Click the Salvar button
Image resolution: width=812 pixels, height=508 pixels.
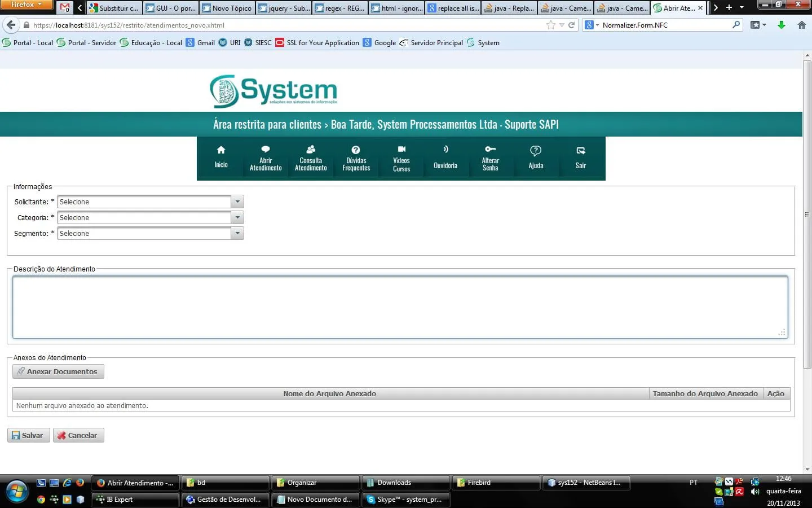(x=28, y=435)
